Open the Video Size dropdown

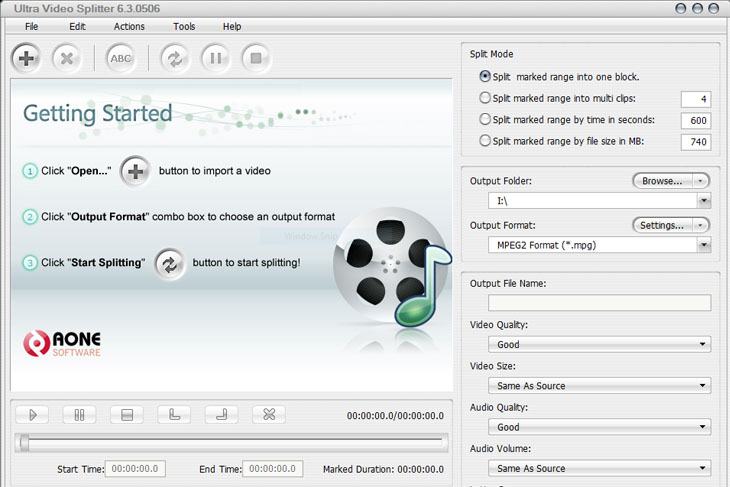tap(600, 386)
